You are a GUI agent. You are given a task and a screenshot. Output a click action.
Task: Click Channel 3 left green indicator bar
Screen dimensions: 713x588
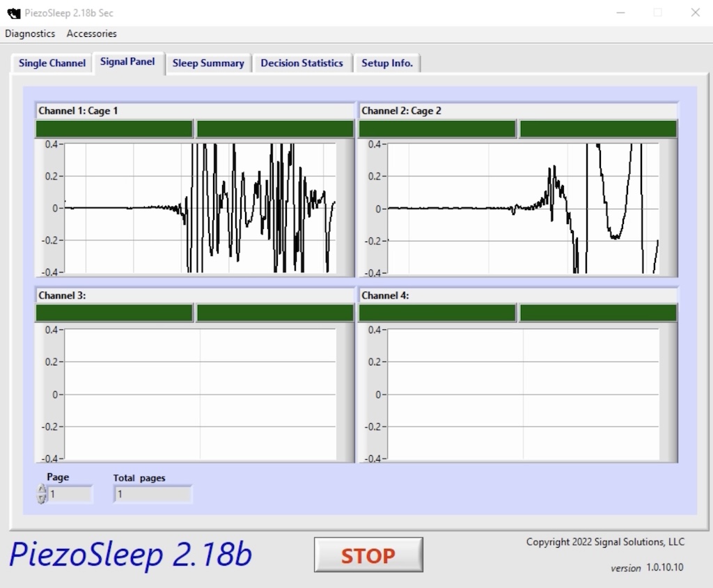point(114,313)
